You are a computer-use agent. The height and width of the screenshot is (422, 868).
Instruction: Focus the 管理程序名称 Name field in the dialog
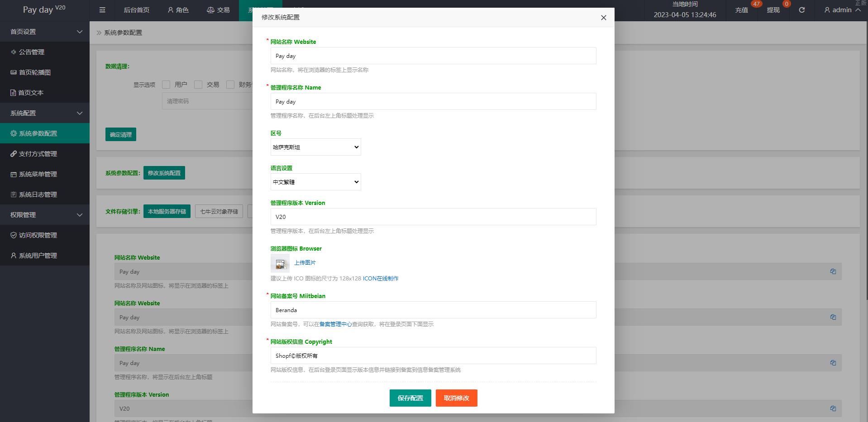[434, 101]
